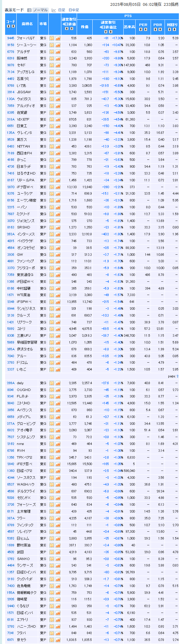Open chart icon for セキド row
Image resolution: width=184 pixels, height=644 pixels.
58,65
